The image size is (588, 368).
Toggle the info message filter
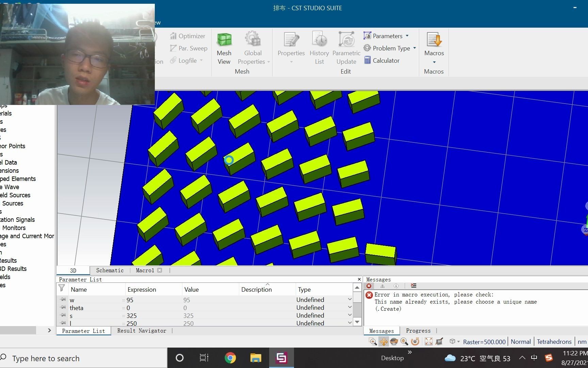click(396, 286)
